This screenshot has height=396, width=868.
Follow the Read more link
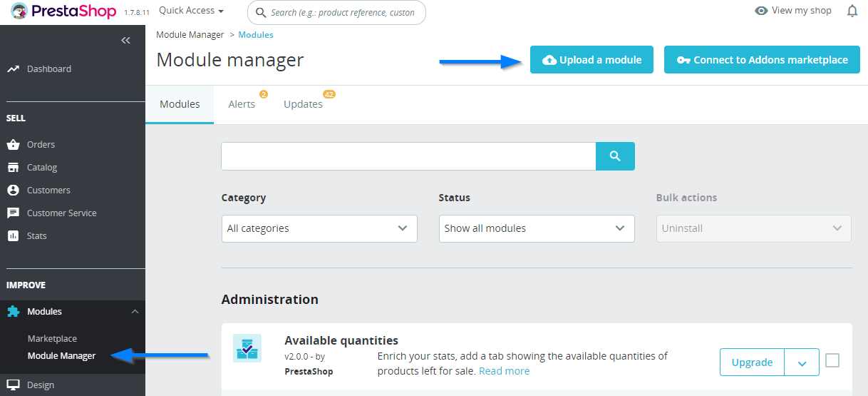(505, 371)
